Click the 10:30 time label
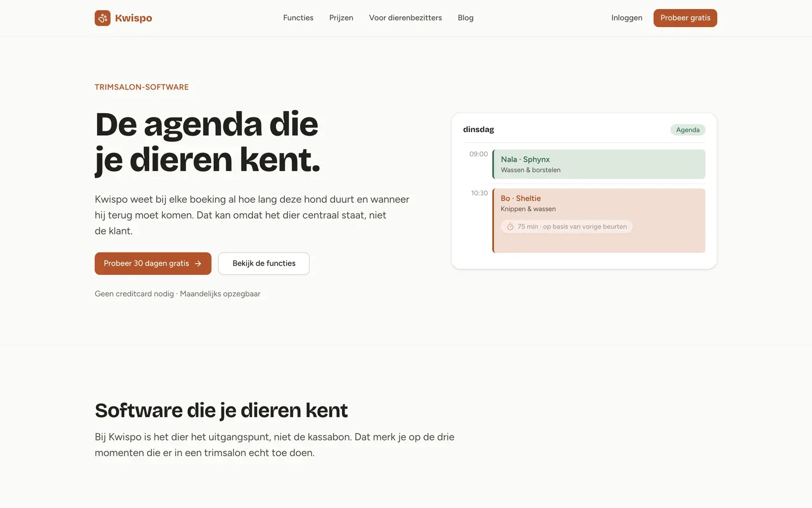The width and height of the screenshot is (812, 508). coord(479,193)
